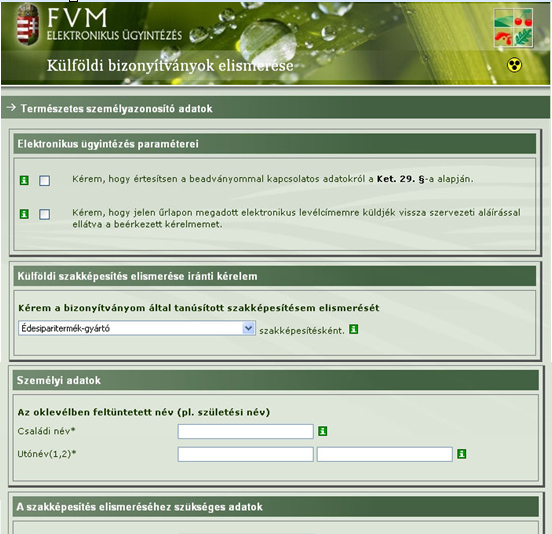Click into the Családi név input field
The width and height of the screenshot is (552, 534).
pos(245,431)
